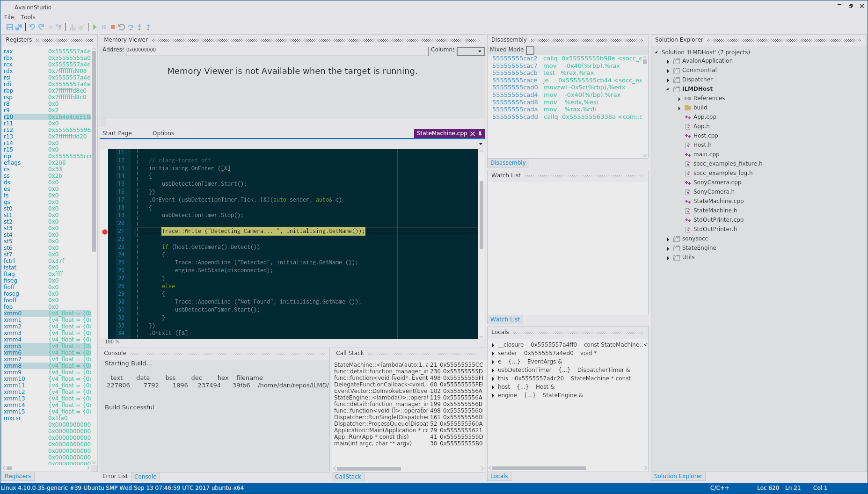868x494 pixels.
Task: Click the Save All toolbar icon
Action: 19,27
